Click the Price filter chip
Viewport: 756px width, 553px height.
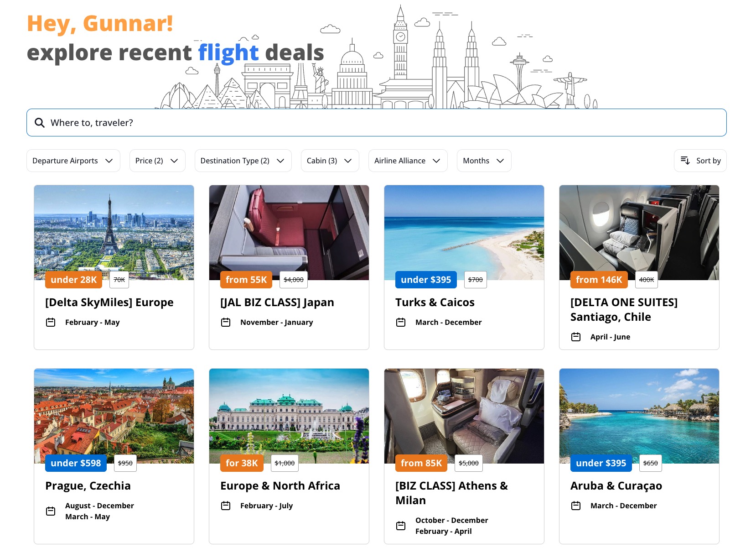pos(157,161)
